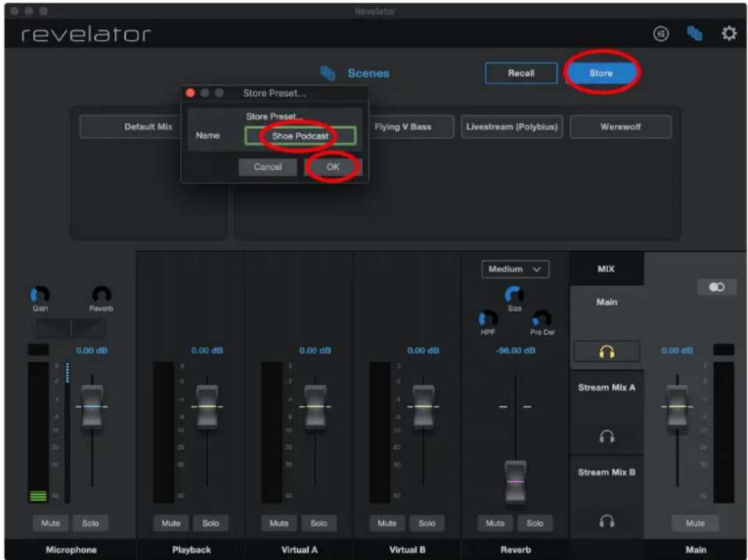Mute the Main output channel
This screenshot has width=748, height=560.
pyautogui.click(x=695, y=523)
